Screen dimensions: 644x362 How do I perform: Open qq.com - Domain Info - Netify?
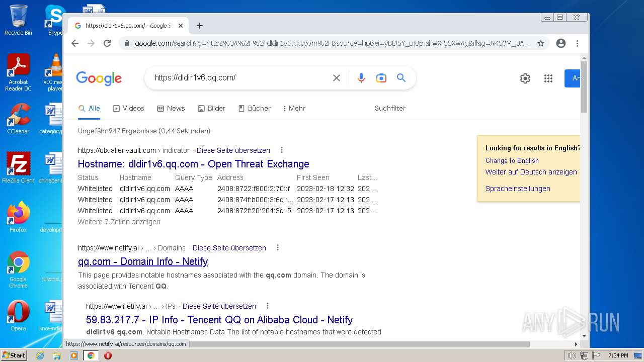[143, 261]
